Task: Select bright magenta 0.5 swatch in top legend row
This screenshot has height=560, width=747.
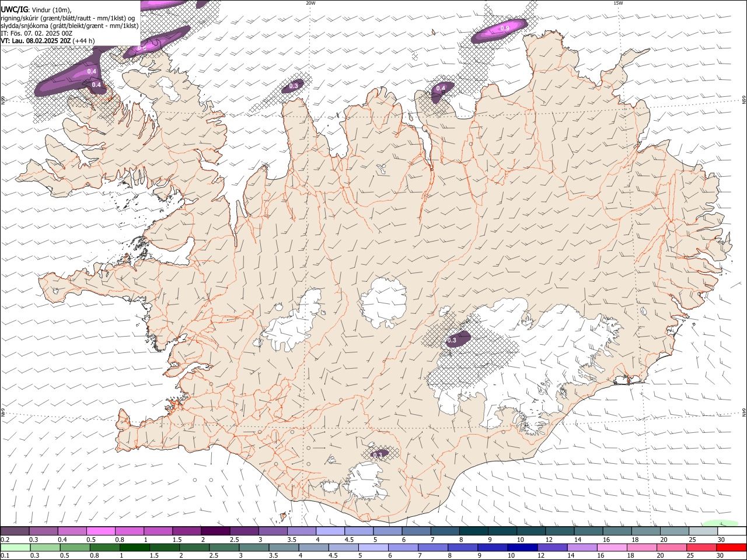Action: pyautogui.click(x=100, y=531)
